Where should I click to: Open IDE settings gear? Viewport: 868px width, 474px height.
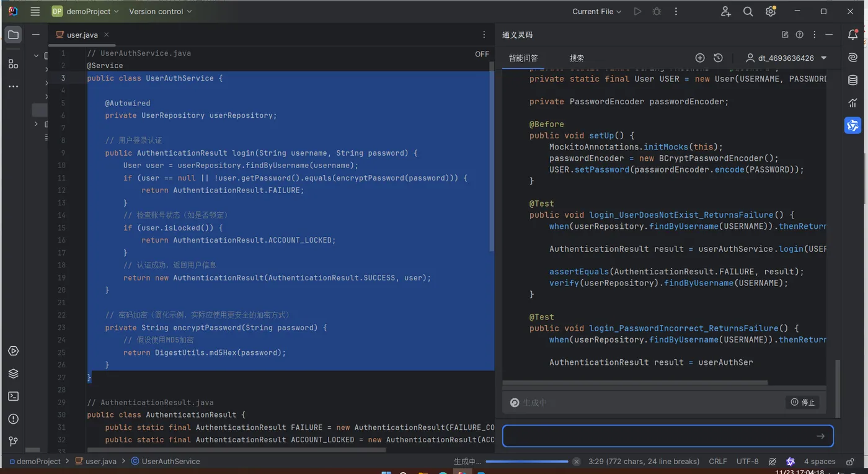(x=771, y=11)
